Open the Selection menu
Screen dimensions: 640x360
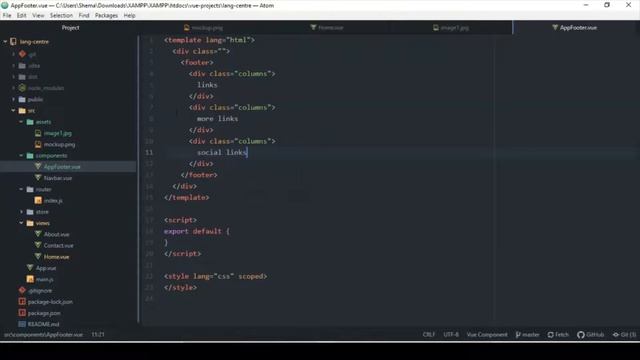pos(61,16)
